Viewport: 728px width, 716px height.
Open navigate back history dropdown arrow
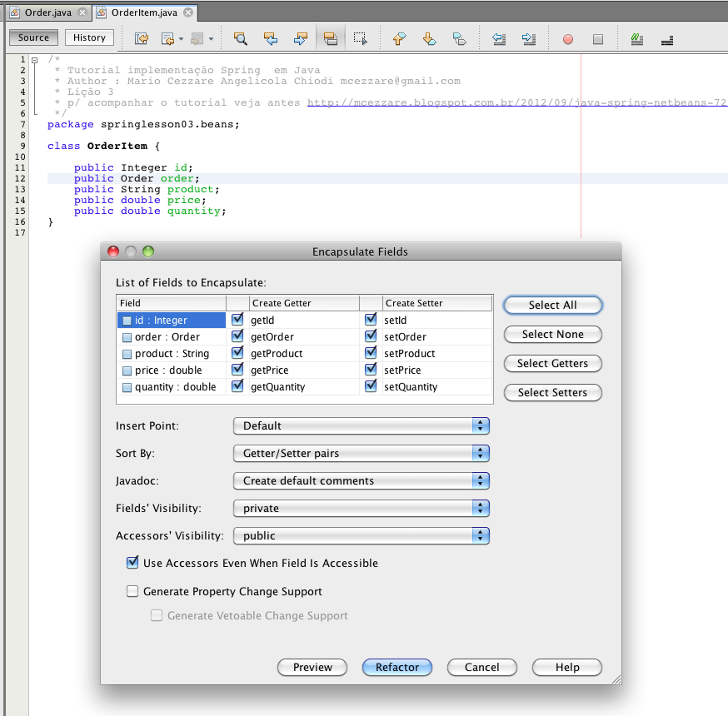pyautogui.click(x=181, y=39)
